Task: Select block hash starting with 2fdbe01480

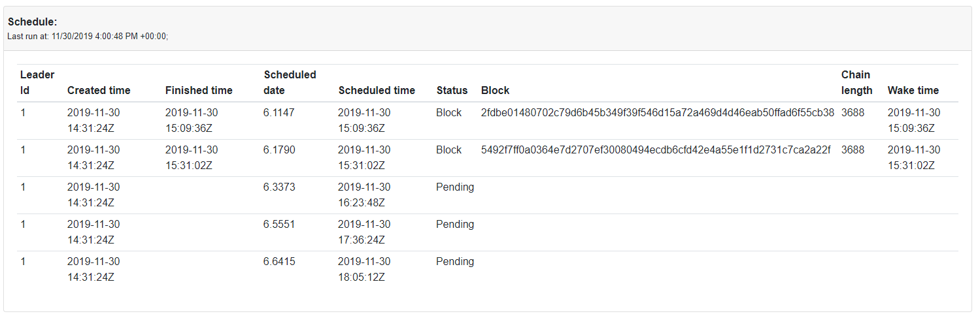Action: [658, 112]
